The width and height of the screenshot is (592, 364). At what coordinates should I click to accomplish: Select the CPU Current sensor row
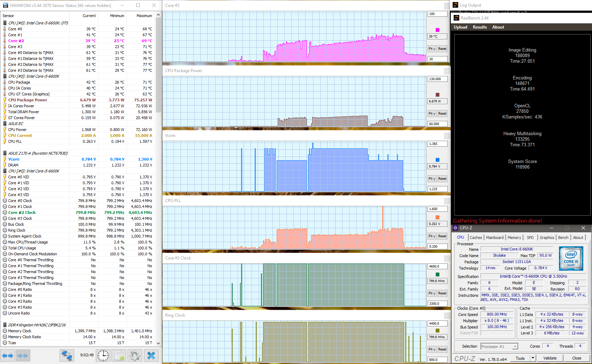pos(77,135)
